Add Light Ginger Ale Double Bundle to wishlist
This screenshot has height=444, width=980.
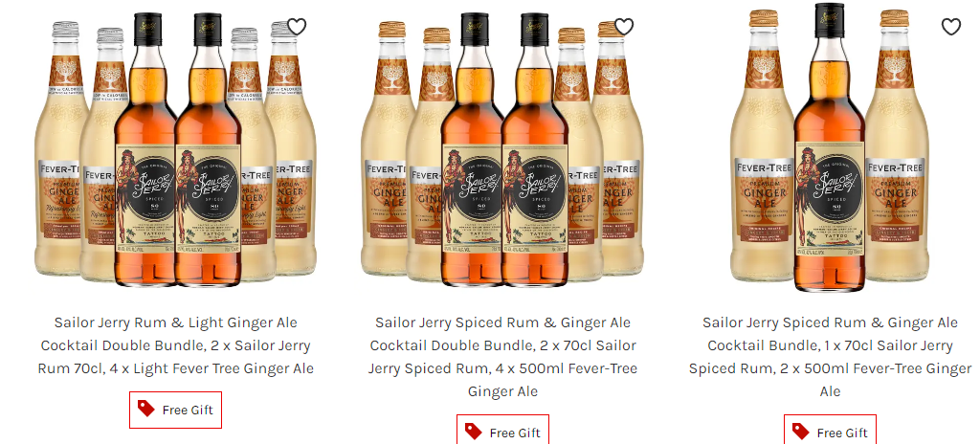[297, 27]
